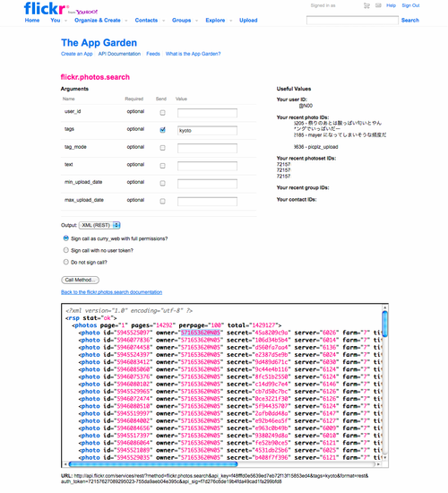The image size is (448, 493).
Task: Enable the tag_mode Send checkbox
Action: pos(162,148)
